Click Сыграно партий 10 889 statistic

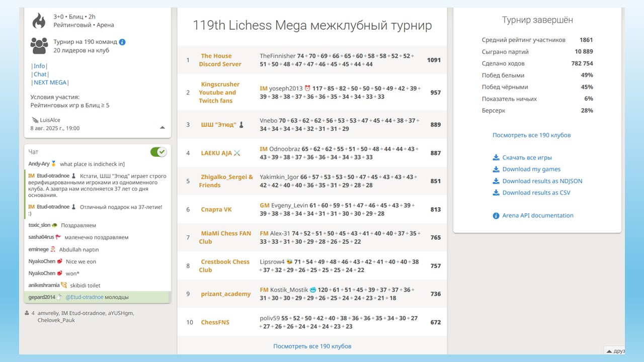coord(537,52)
